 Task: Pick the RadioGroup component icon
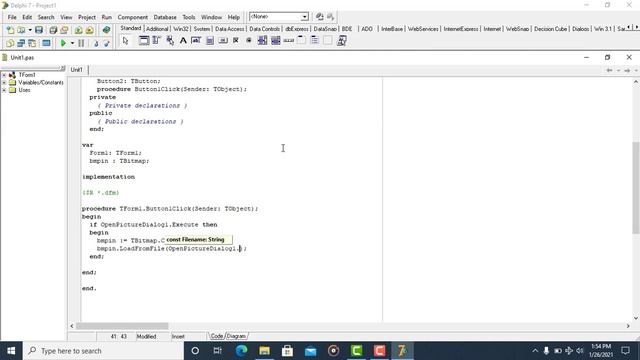coord(315,40)
